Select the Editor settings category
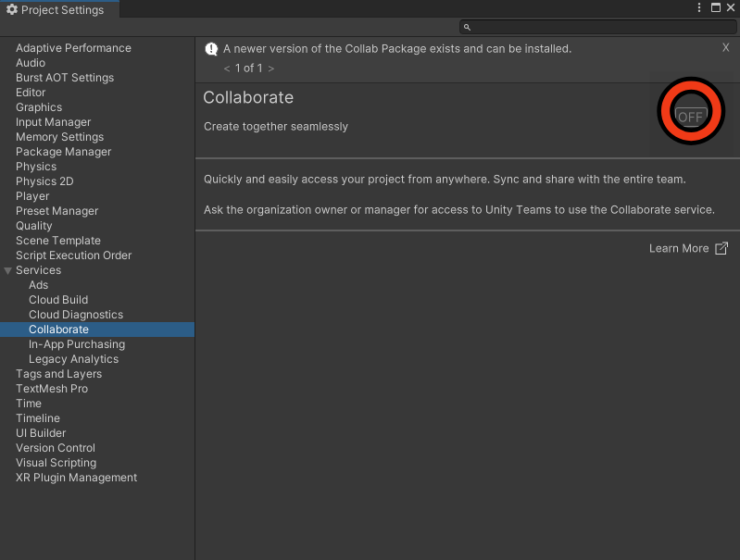The width and height of the screenshot is (740, 560). (x=31, y=93)
